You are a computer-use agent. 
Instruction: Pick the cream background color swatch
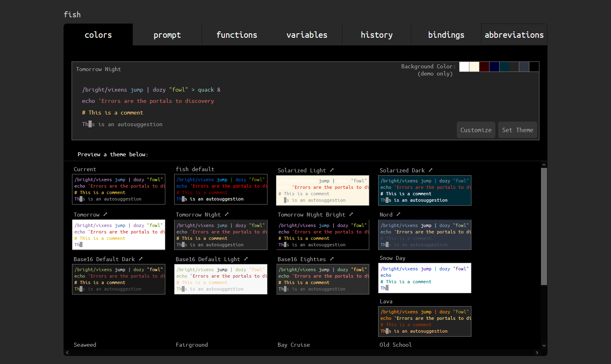point(474,67)
